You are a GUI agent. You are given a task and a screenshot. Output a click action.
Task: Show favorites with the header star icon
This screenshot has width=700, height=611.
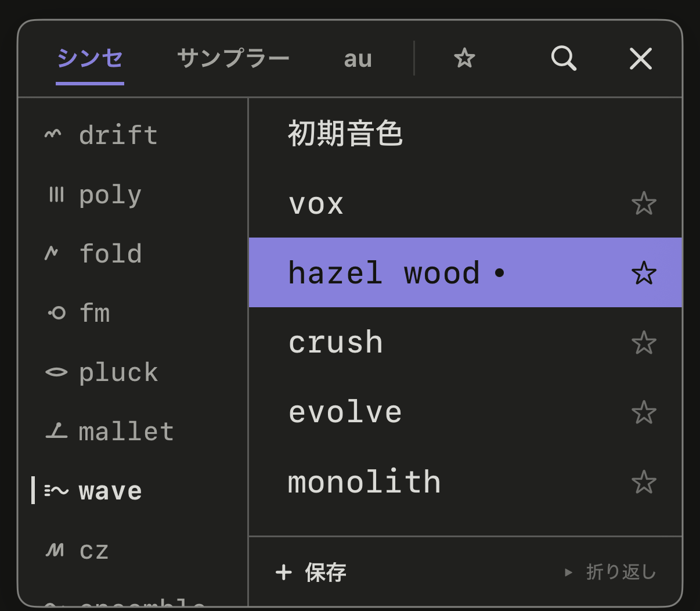click(464, 58)
